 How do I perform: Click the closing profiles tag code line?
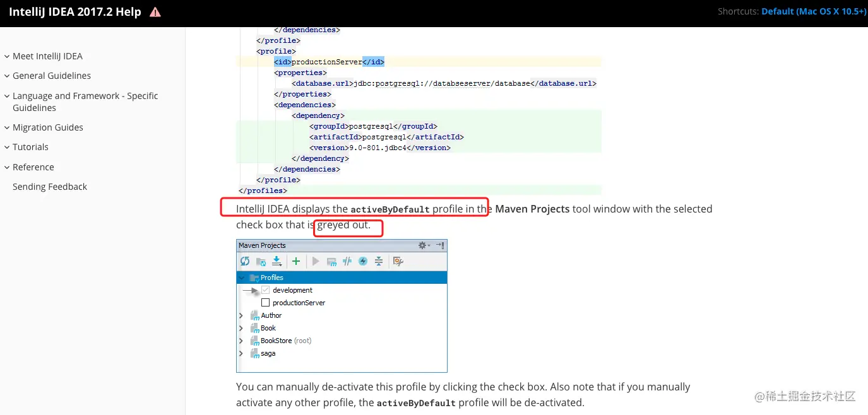263,190
